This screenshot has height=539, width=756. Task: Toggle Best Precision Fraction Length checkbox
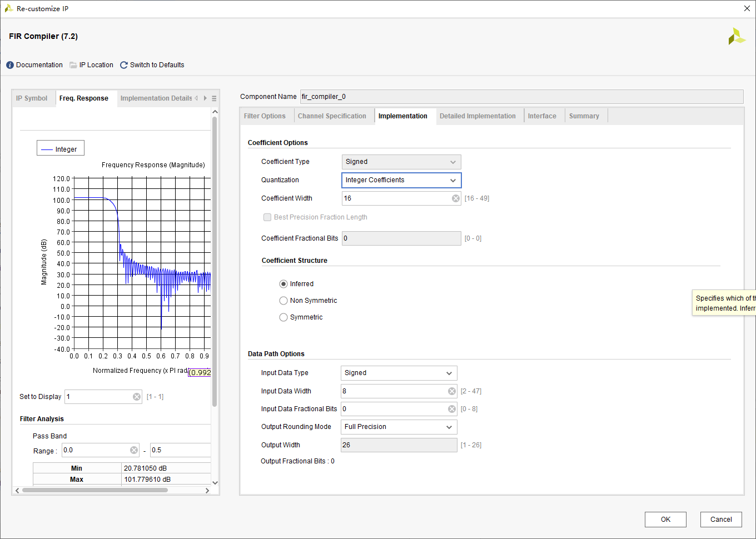[267, 217]
